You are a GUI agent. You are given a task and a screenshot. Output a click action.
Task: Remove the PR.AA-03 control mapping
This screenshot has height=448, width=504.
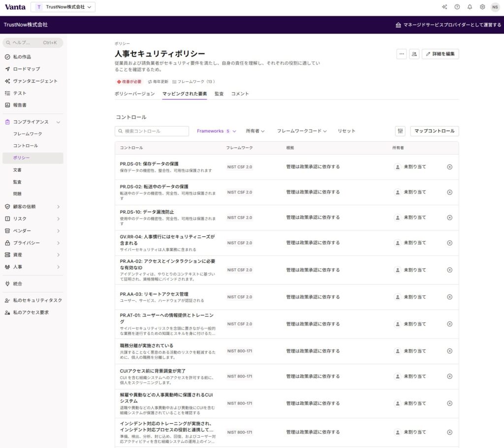click(x=449, y=297)
